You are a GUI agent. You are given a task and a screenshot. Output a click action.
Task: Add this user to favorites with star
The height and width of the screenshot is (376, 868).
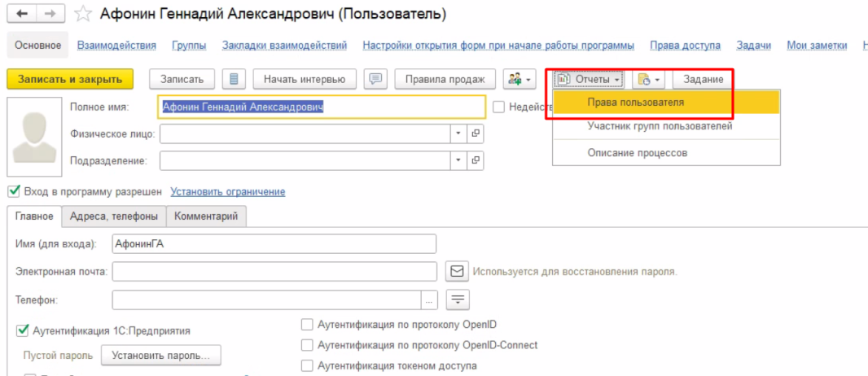pyautogui.click(x=82, y=15)
